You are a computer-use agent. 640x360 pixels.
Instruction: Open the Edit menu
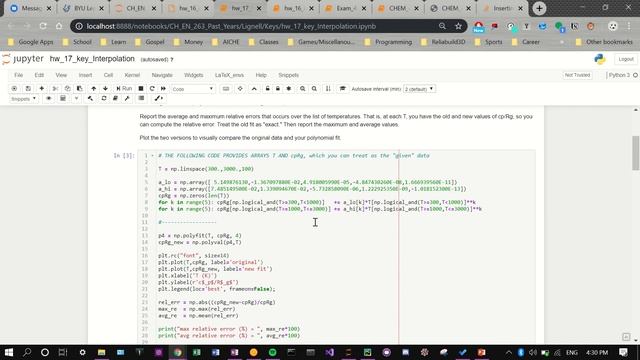click(39, 75)
